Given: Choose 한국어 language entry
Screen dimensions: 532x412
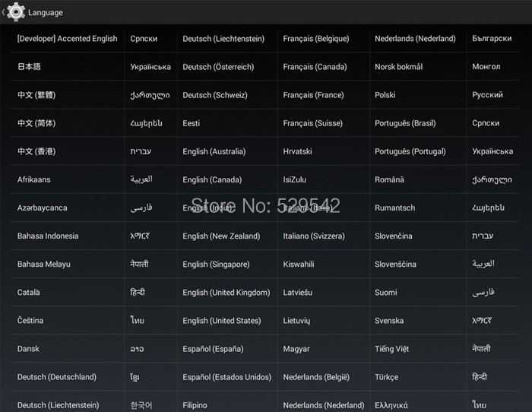Looking at the screenshot, I should (141, 405).
